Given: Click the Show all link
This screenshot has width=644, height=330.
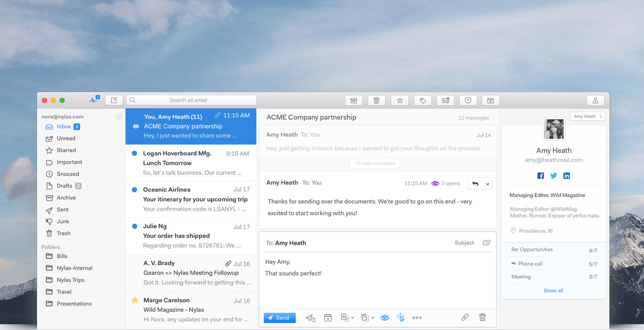Looking at the screenshot, I should point(553,291).
